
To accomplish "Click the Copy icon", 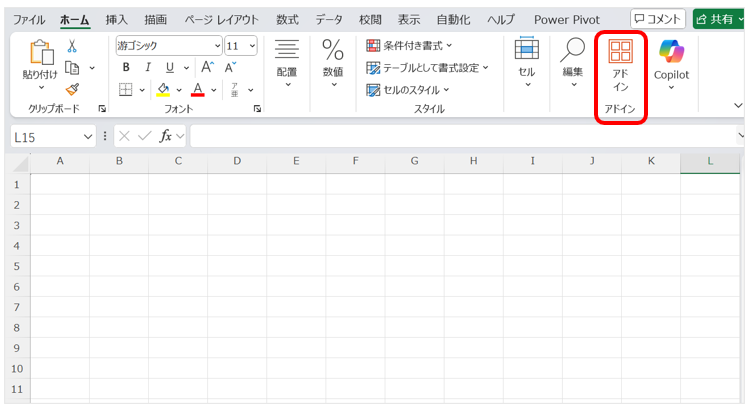I will click(72, 68).
